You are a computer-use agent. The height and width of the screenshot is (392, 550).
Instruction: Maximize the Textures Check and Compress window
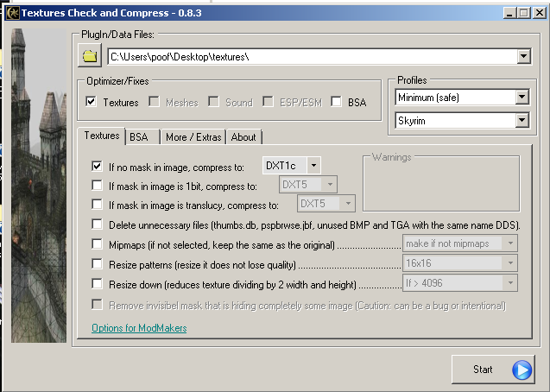pos(524,13)
